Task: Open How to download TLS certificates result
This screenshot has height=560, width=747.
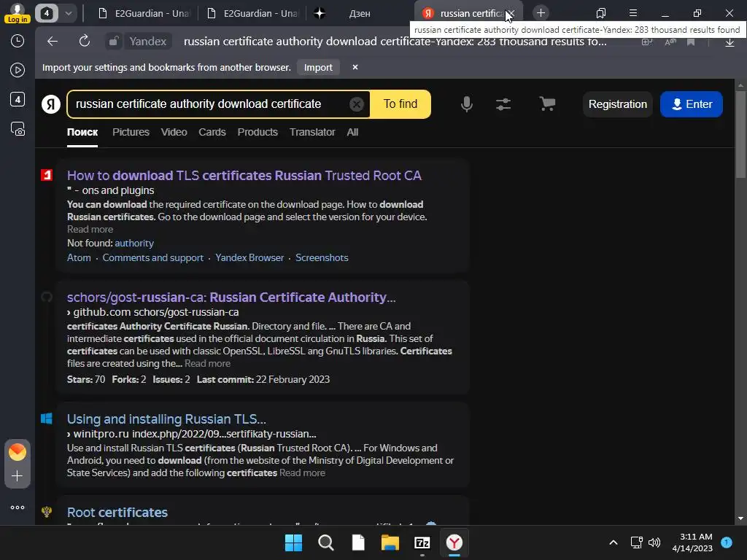Action: (244, 176)
